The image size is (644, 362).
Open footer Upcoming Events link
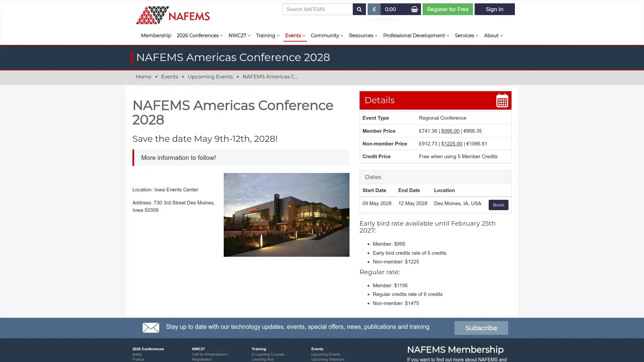click(325, 354)
